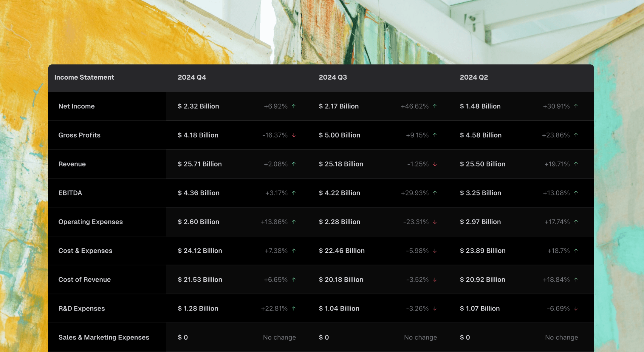Click the Q2 No change text
Screen dimensions: 644x352
561,337
